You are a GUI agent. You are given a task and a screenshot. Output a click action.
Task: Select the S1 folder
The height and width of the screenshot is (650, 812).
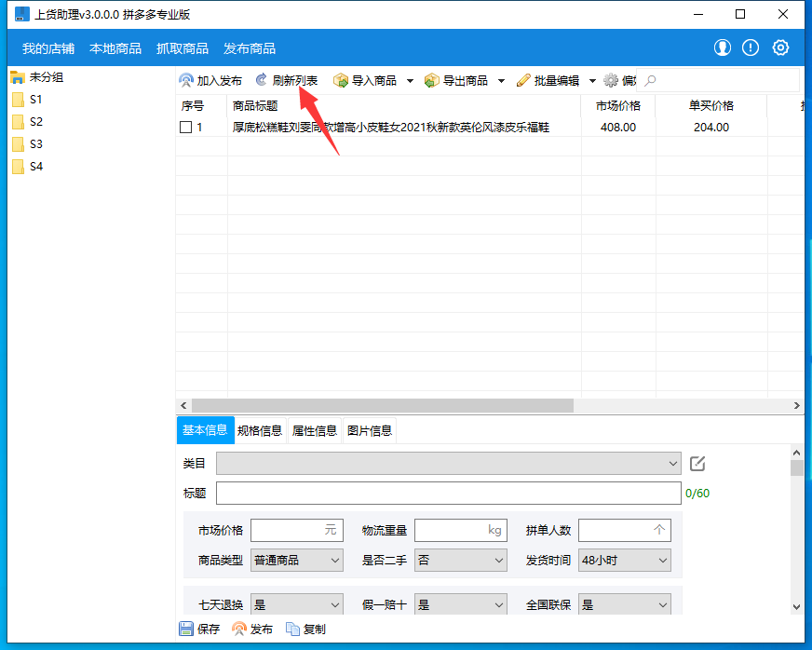tap(27, 100)
